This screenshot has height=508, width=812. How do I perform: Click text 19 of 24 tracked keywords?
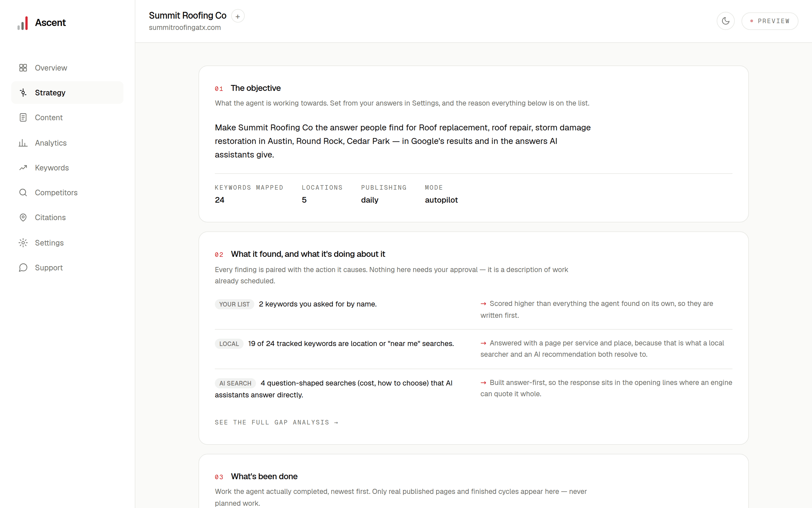pyautogui.click(x=351, y=344)
